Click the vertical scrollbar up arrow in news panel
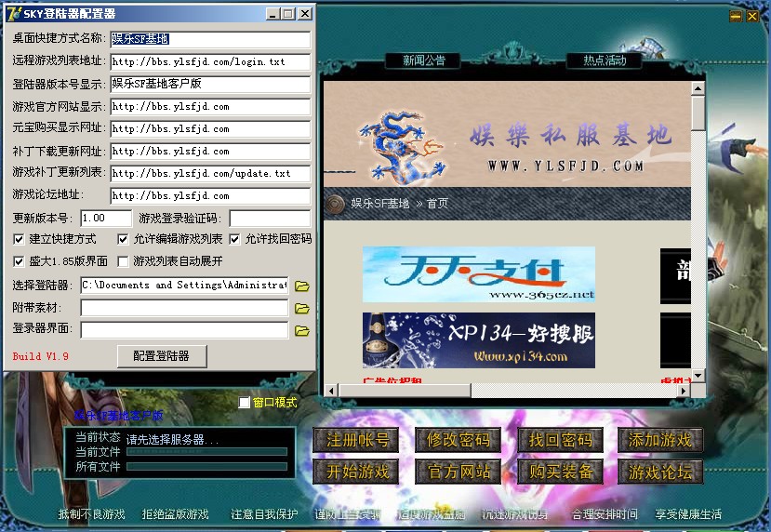This screenshot has width=771, height=532. pos(698,89)
